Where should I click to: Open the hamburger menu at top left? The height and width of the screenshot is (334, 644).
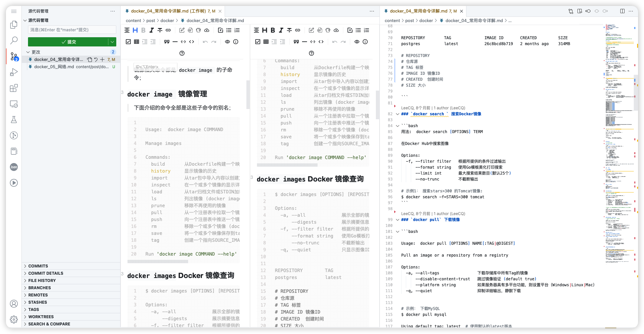click(x=14, y=11)
